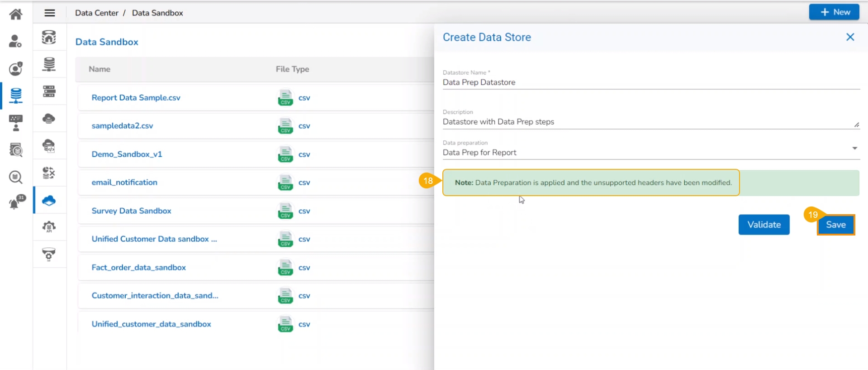Close the Create Data Store panel
The height and width of the screenshot is (370, 868).
(850, 37)
